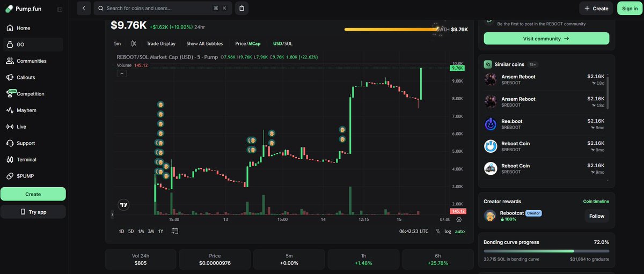Image resolution: width=644 pixels, height=274 pixels.
Task: Select the 5D time range
Action: click(131, 231)
